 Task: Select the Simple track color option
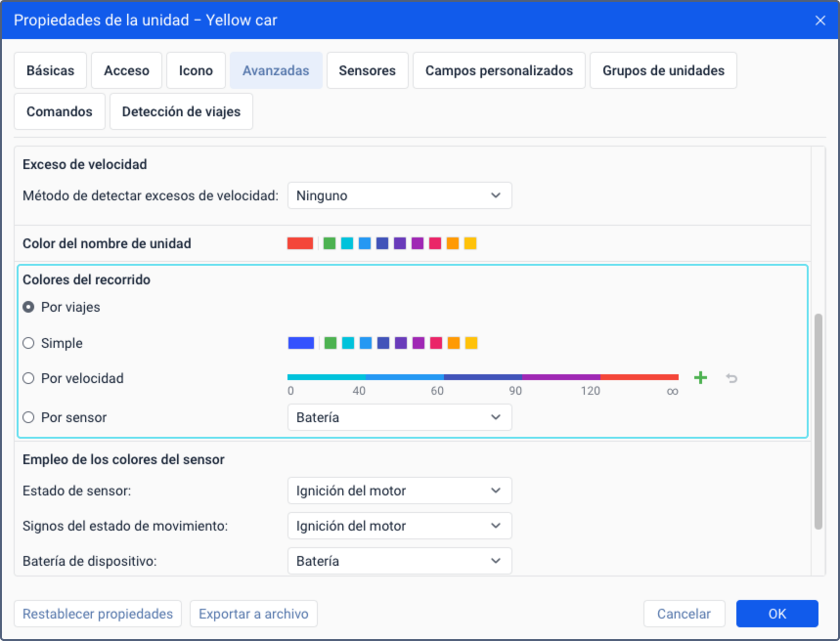point(28,343)
